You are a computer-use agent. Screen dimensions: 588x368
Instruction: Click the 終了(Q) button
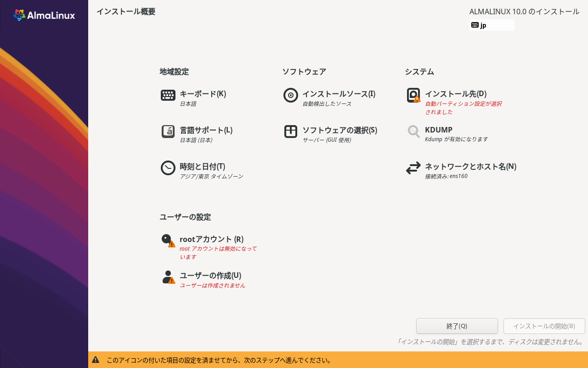457,326
